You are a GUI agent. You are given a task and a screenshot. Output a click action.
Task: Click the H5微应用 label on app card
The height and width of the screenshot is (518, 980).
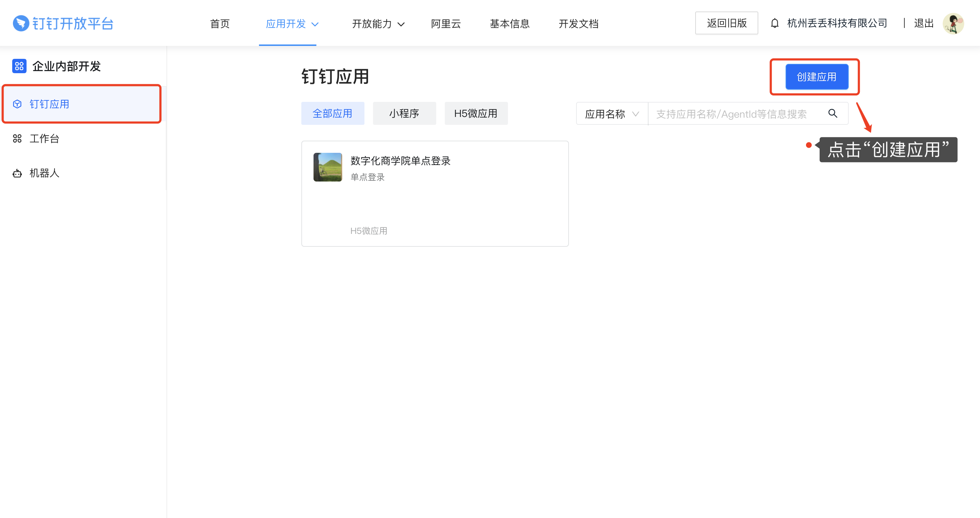(x=369, y=231)
